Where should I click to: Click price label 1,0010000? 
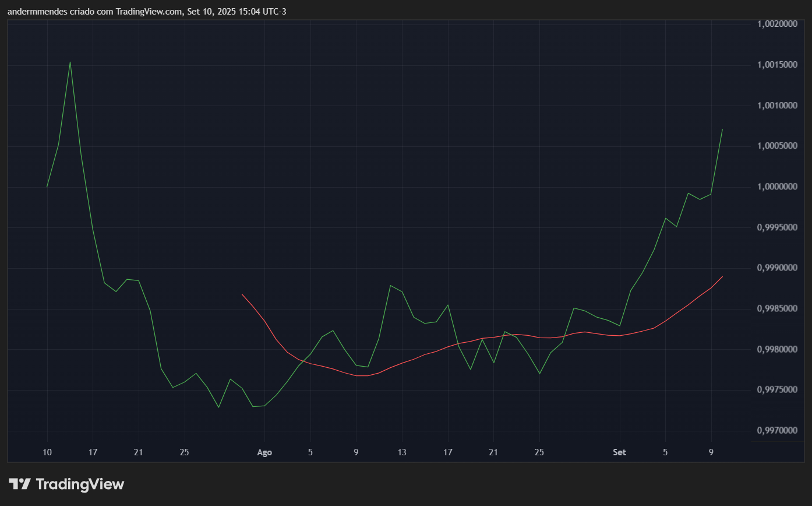point(778,106)
